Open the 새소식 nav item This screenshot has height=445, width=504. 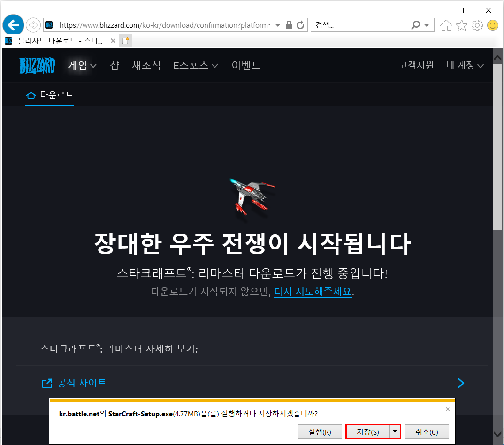[146, 66]
